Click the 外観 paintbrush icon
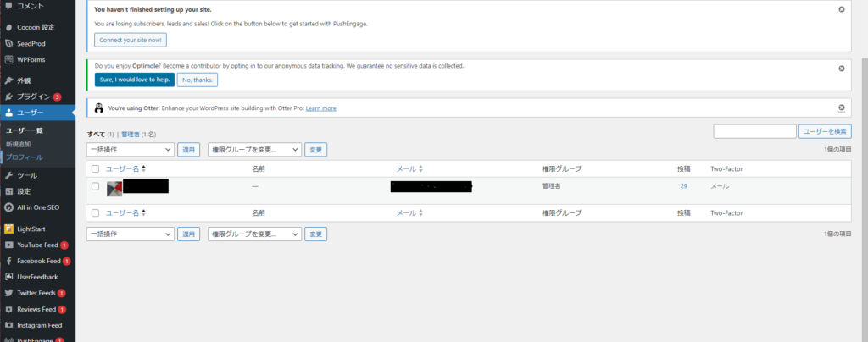The image size is (868, 342). 8,80
